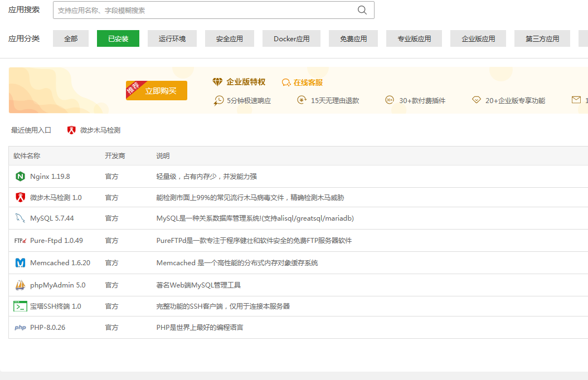Viewport: 588px width, 380px height.
Task: Click the 官方 developer cell in PHP-8.0.26 row
Action: pos(111,328)
